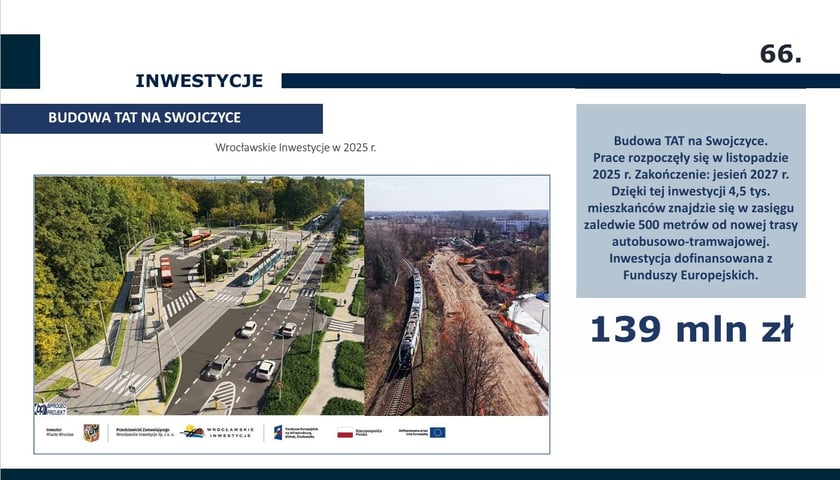This screenshot has height=480, width=840.
Task: Open the tram-bus route visualization render
Action: [x=199, y=296]
